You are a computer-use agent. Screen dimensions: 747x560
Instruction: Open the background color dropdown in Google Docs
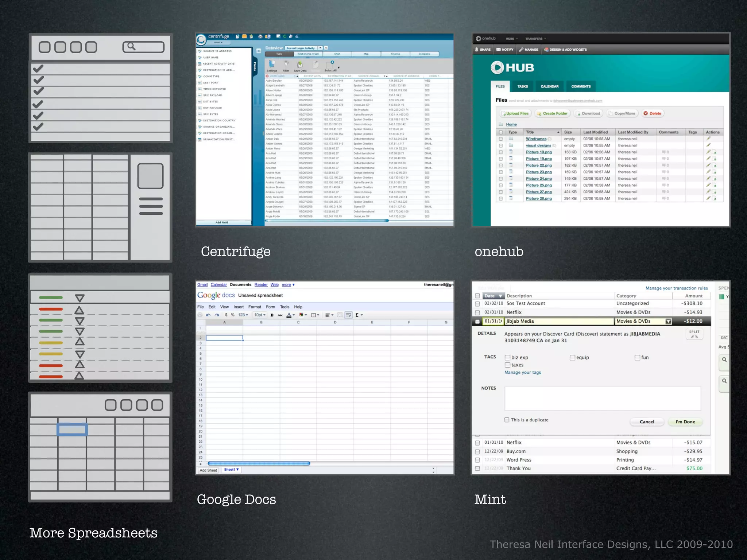(x=303, y=315)
